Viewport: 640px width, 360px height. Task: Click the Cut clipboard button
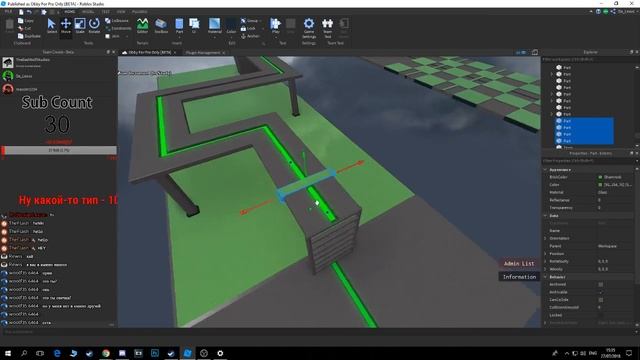[x=24, y=28]
